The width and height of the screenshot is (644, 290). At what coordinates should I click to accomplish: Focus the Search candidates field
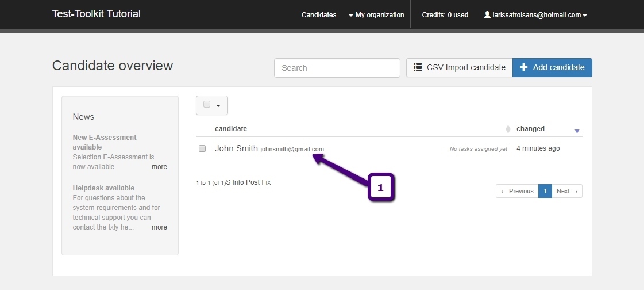coord(337,68)
